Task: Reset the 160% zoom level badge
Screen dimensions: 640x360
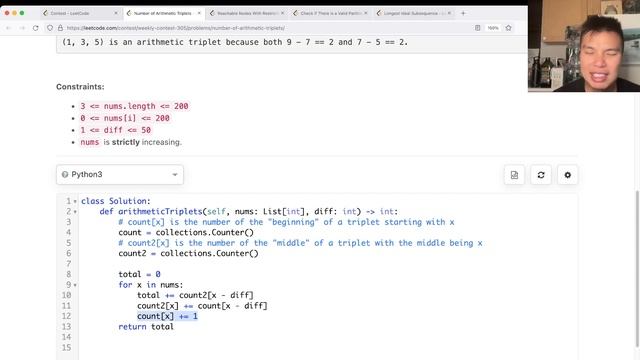Action: (x=493, y=28)
